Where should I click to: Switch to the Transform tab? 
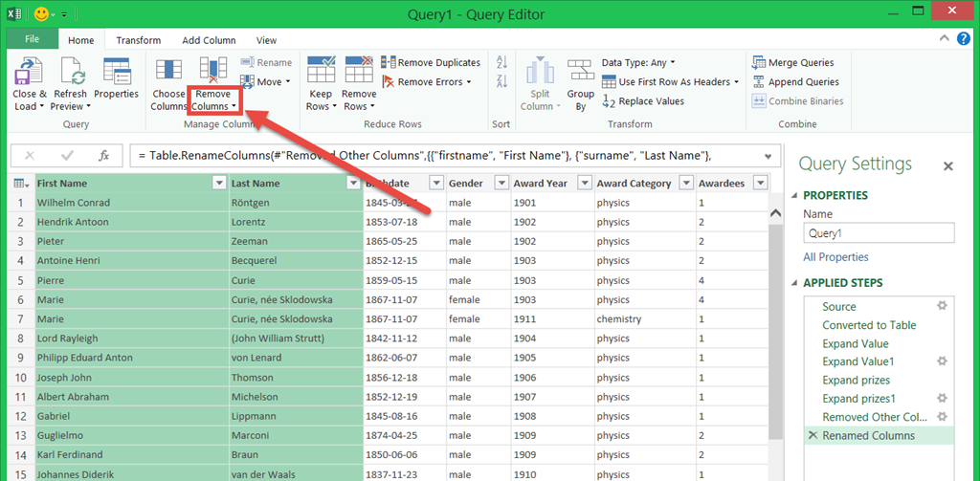coord(139,40)
